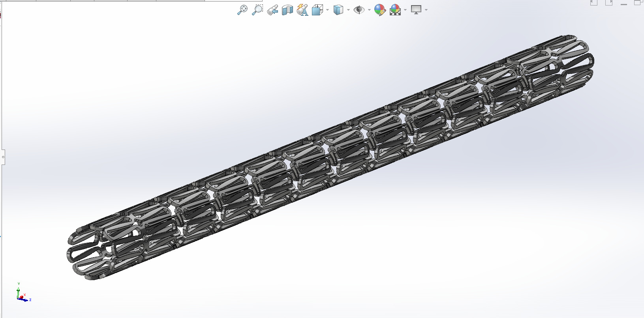Click the Display Style shaded cube icon

(338, 10)
